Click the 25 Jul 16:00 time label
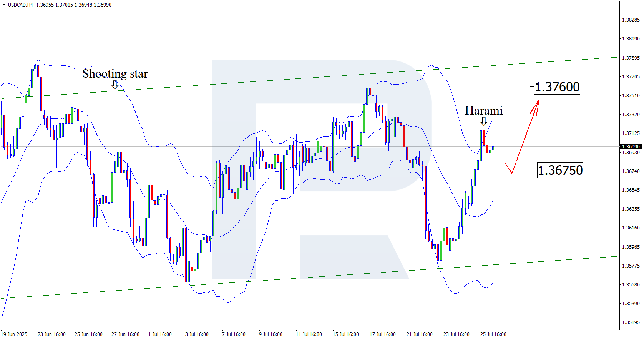 (493, 334)
